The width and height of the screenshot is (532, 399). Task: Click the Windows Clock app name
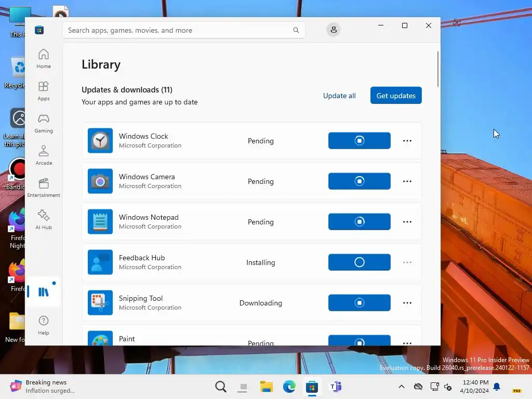point(143,136)
